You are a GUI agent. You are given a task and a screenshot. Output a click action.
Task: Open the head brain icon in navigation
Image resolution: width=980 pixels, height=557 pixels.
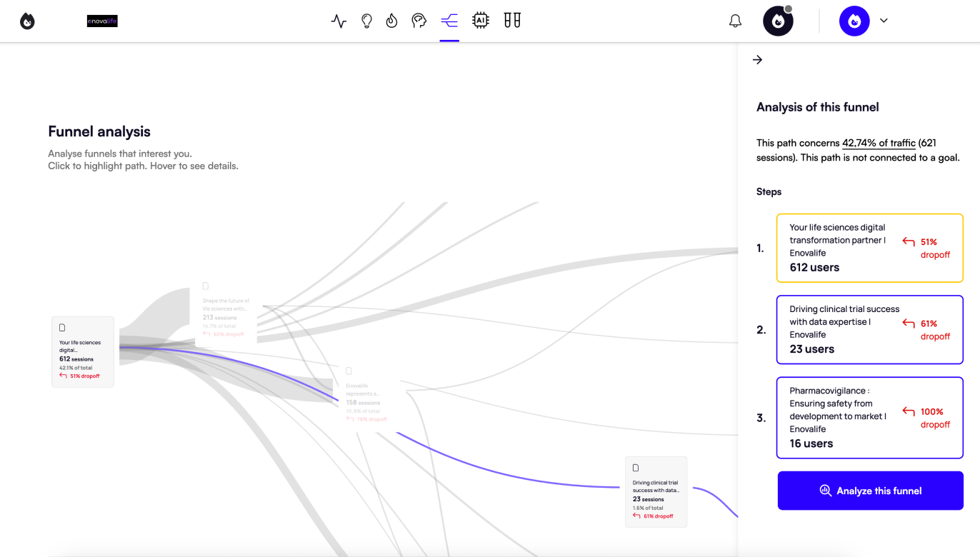(419, 21)
